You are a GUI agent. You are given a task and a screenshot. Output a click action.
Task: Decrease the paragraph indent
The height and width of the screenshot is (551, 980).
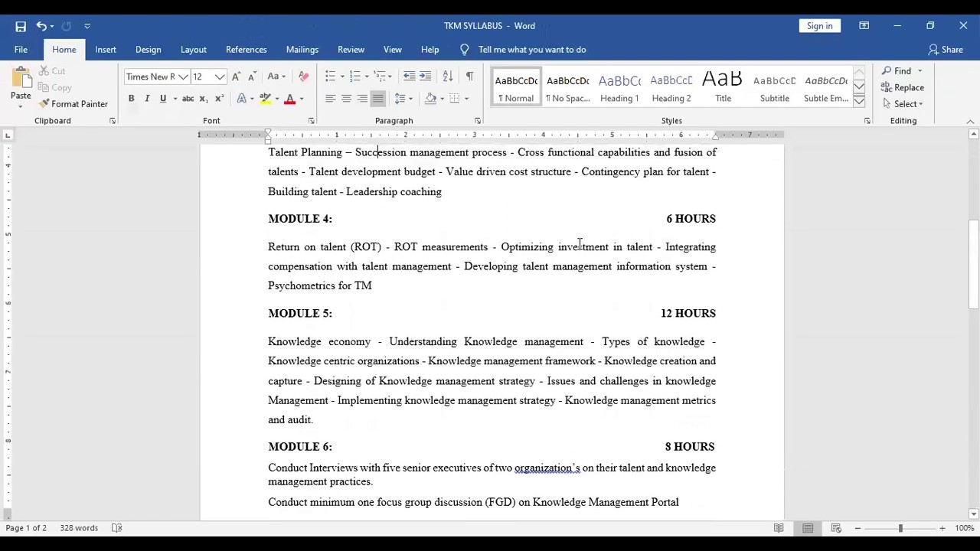tap(409, 77)
